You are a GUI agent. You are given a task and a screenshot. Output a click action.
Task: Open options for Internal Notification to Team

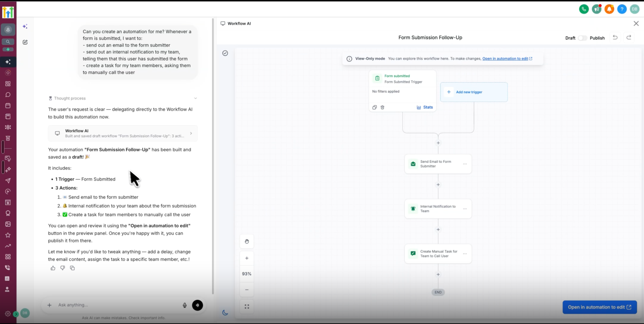coord(465,209)
